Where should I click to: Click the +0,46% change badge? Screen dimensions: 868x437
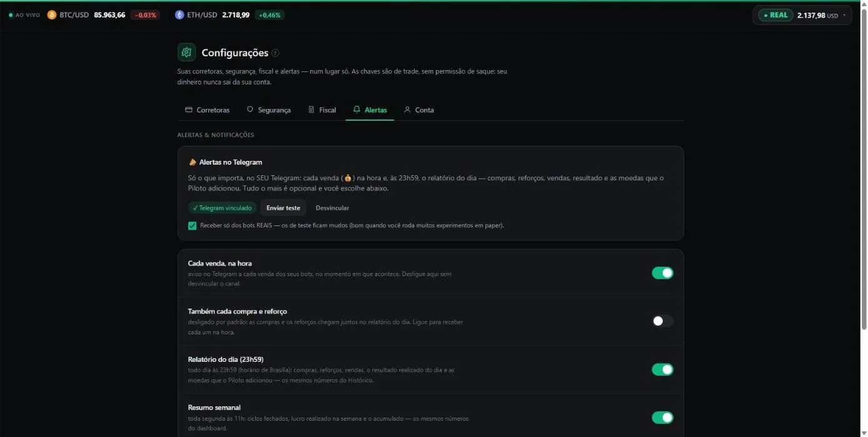270,15
